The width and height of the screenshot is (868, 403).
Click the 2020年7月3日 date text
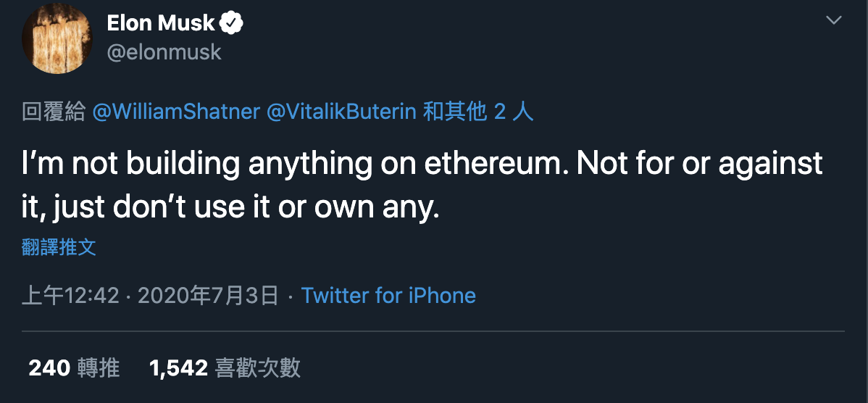click(208, 296)
